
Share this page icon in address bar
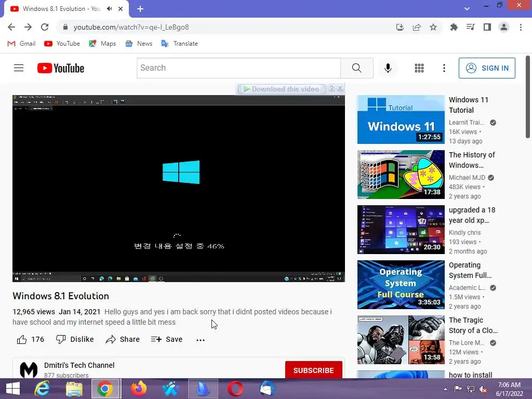point(417,27)
